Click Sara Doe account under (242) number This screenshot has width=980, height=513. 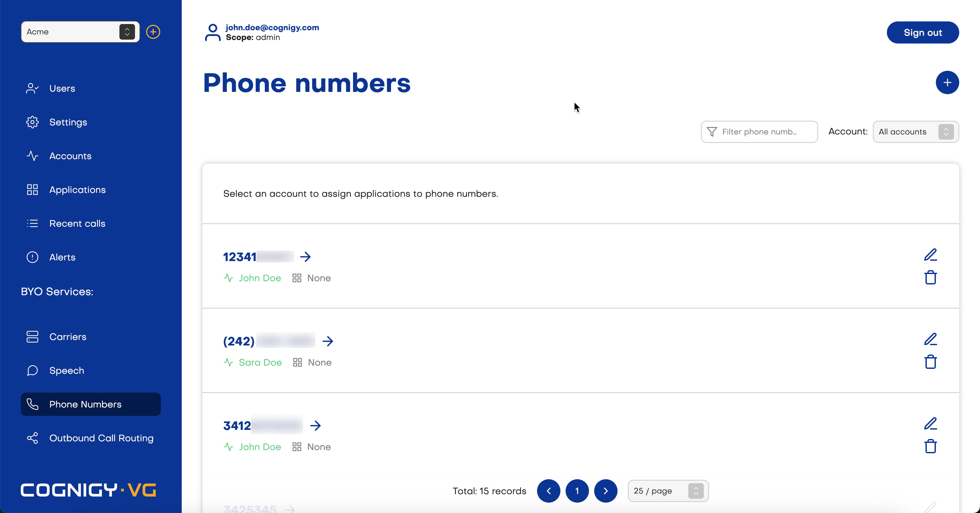[x=252, y=363]
